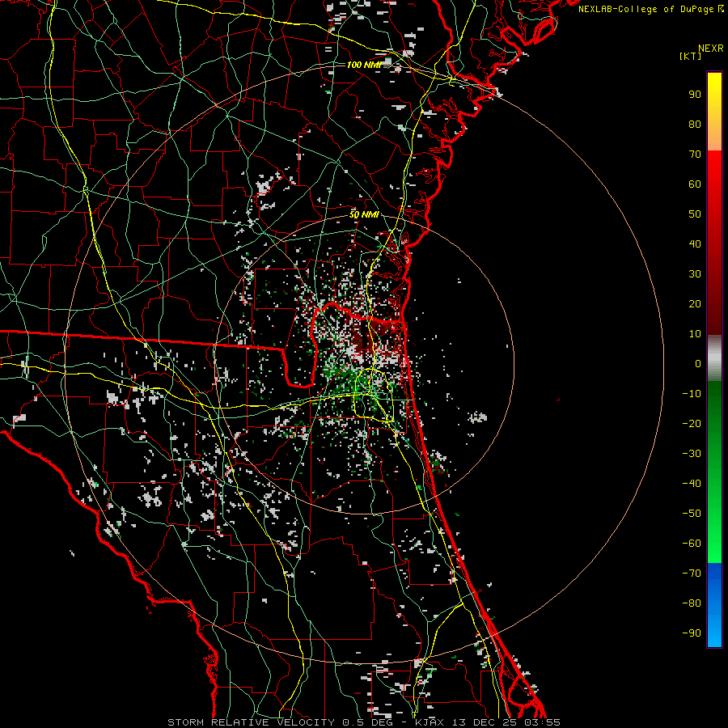Image resolution: width=728 pixels, height=728 pixels.
Task: Click the NEXR label above the color scale
Action: 711,49
